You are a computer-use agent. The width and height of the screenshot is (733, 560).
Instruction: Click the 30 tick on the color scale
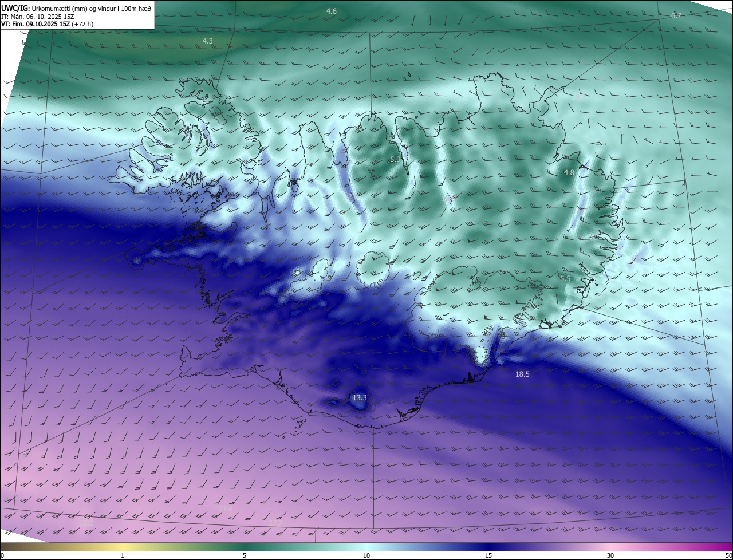coord(610,555)
